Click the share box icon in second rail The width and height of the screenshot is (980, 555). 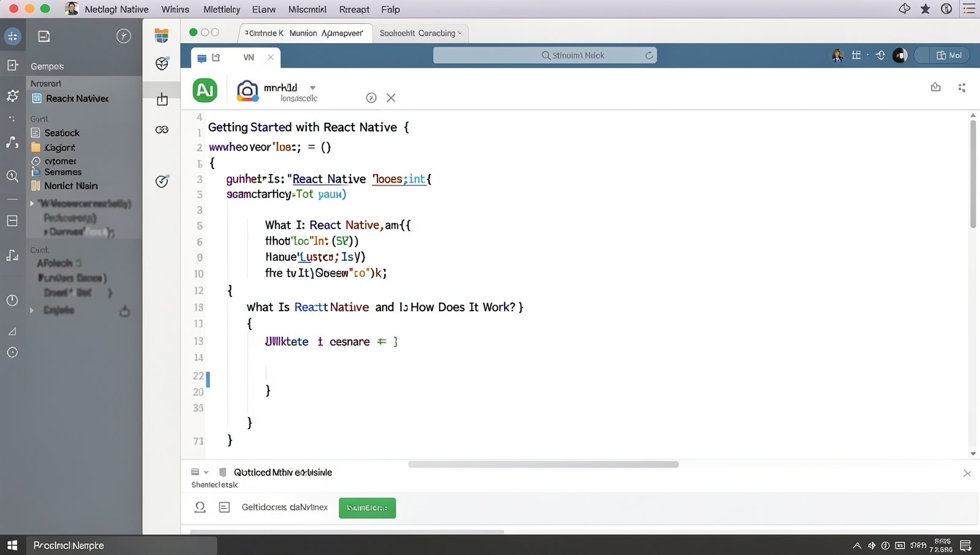(162, 99)
